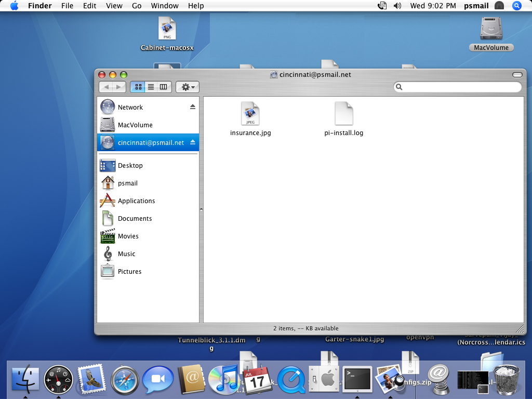The width and height of the screenshot is (532, 399).
Task: Launch Address Book from the Dock
Action: (191, 379)
